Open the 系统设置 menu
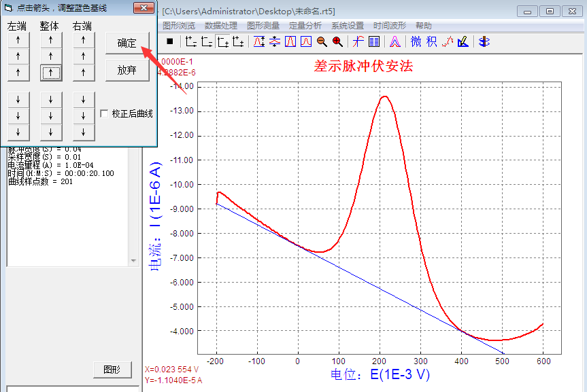Screen dimensions: 587x392 pos(347,25)
